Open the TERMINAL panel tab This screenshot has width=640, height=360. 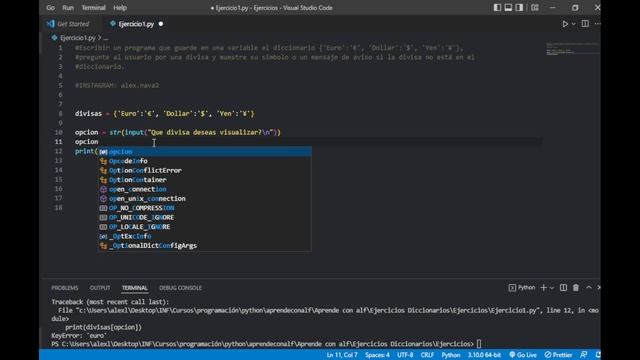135,288
